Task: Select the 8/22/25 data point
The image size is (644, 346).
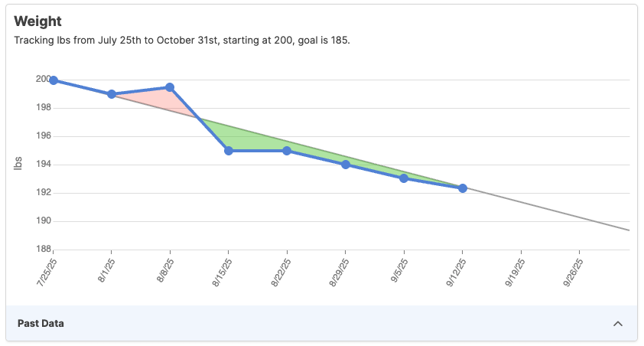Action: click(287, 151)
